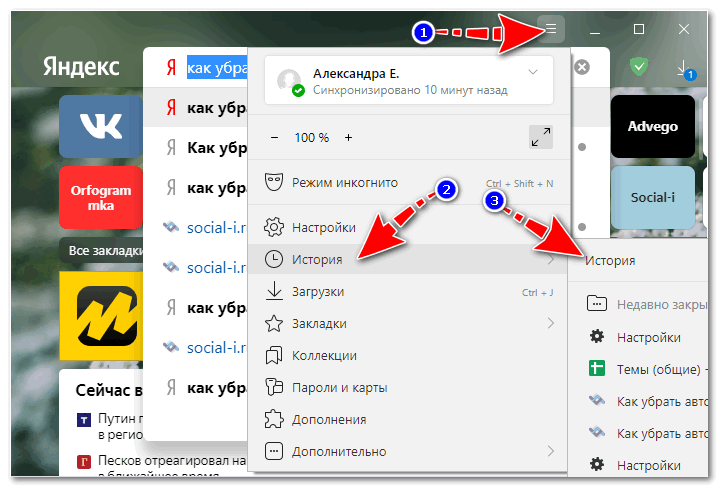
Task: Click the ТАСС news source icon
Action: [83, 420]
